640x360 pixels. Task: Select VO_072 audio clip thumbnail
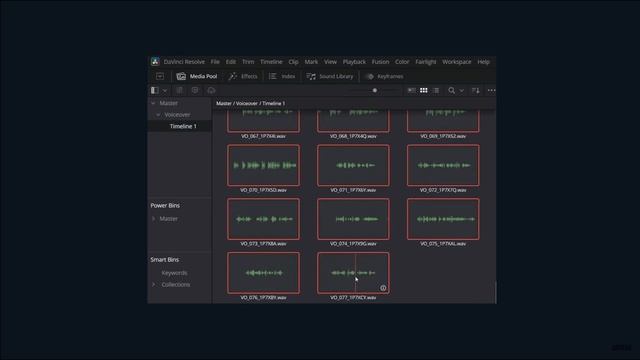(x=443, y=165)
